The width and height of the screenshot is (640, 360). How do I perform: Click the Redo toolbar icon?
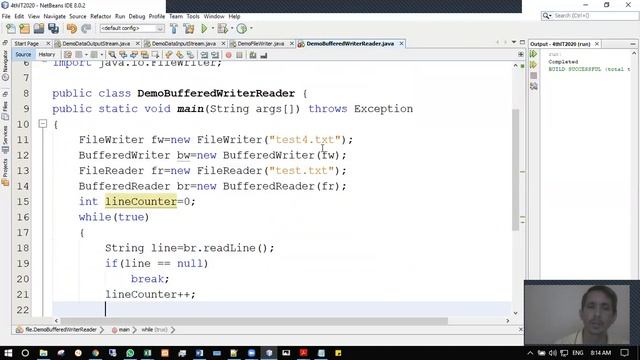[86, 28]
